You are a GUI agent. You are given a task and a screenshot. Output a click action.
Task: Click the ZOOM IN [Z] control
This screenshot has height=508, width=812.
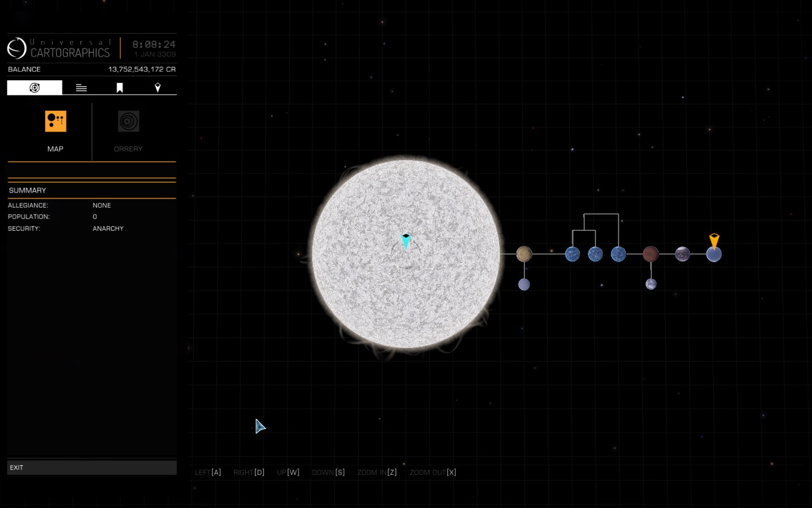[377, 472]
